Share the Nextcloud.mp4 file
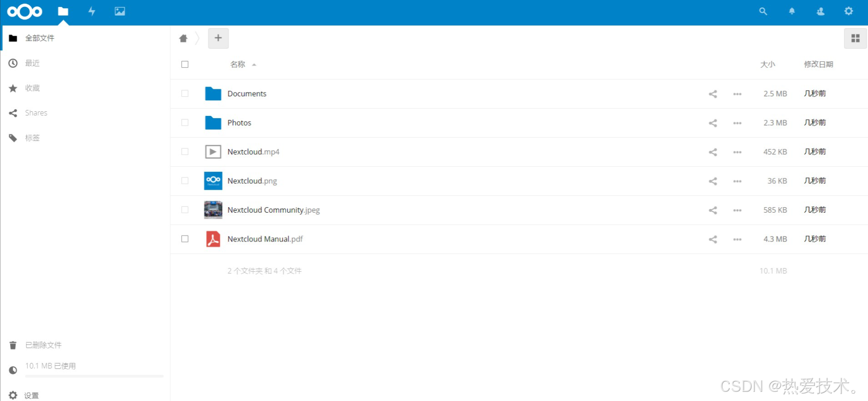The image size is (868, 401). [713, 152]
